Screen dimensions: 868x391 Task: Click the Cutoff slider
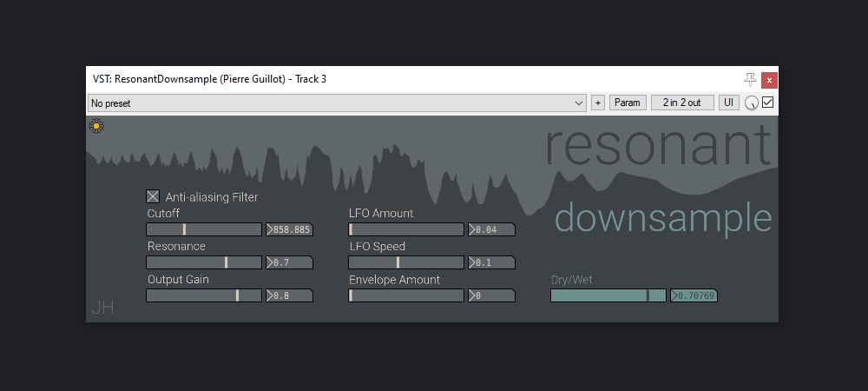click(204, 230)
